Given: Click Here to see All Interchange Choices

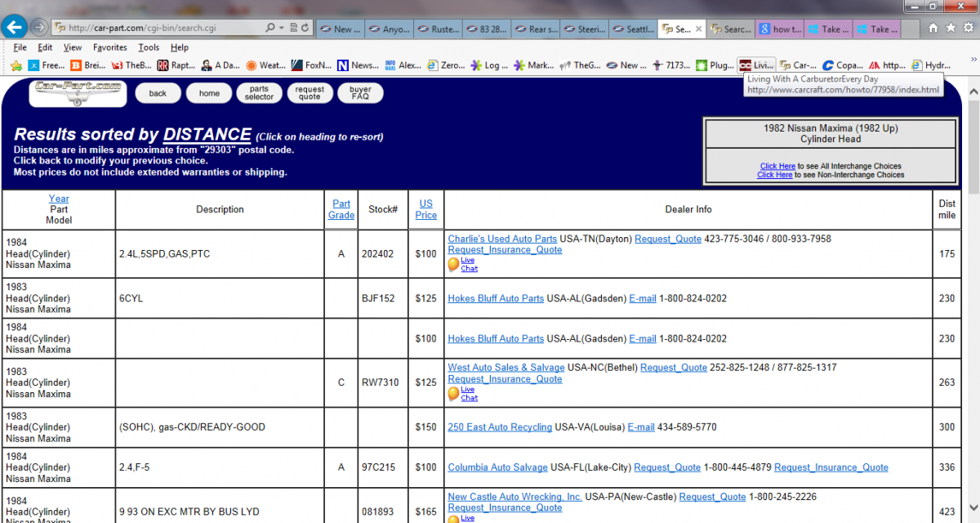Looking at the screenshot, I should click(777, 166).
